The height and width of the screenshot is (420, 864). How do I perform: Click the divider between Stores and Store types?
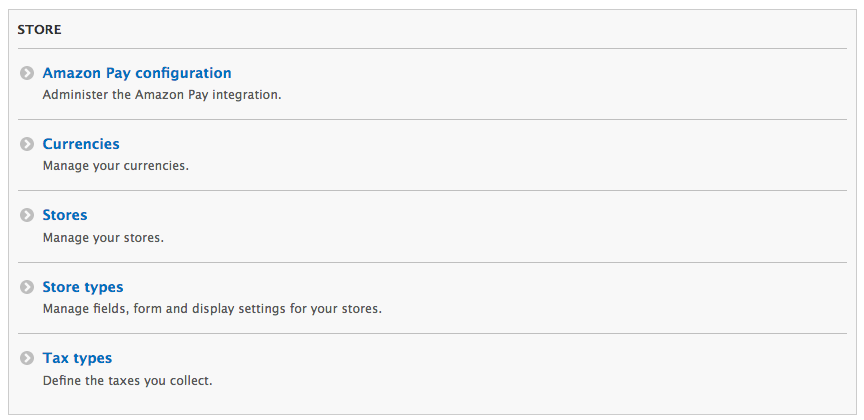[x=432, y=263]
